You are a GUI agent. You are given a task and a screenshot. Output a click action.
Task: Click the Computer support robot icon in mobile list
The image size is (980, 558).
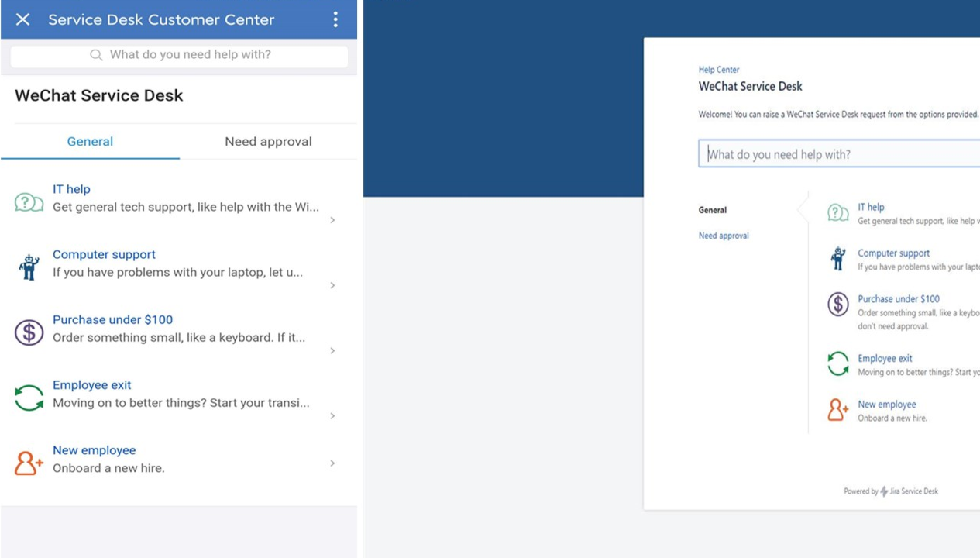(29, 267)
